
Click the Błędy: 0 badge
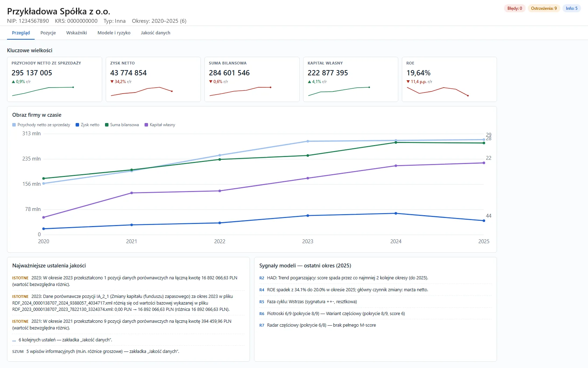coord(514,8)
